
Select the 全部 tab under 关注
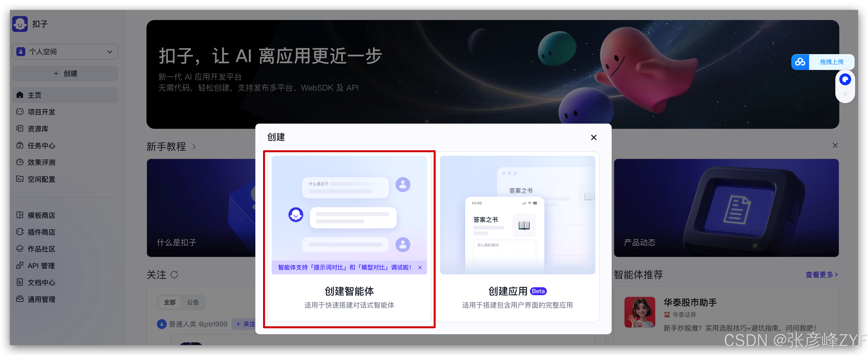169,302
